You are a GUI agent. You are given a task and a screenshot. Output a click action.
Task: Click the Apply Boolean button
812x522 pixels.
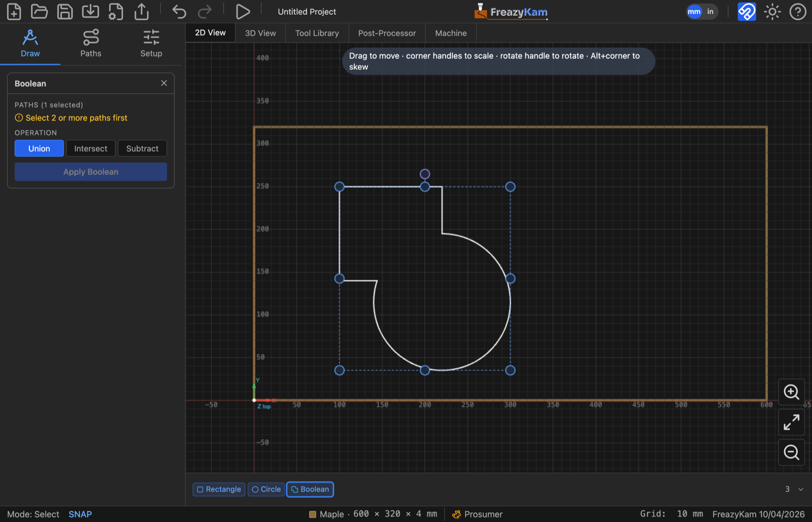[91, 172]
